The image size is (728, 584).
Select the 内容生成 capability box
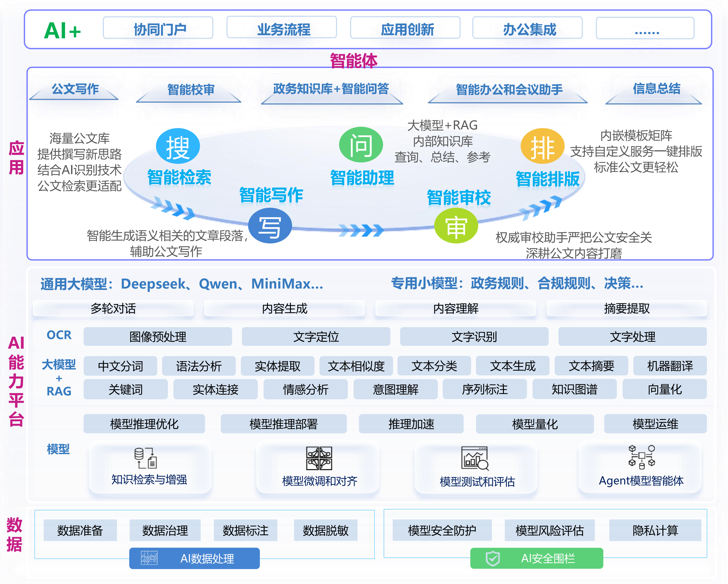pyautogui.click(x=284, y=309)
